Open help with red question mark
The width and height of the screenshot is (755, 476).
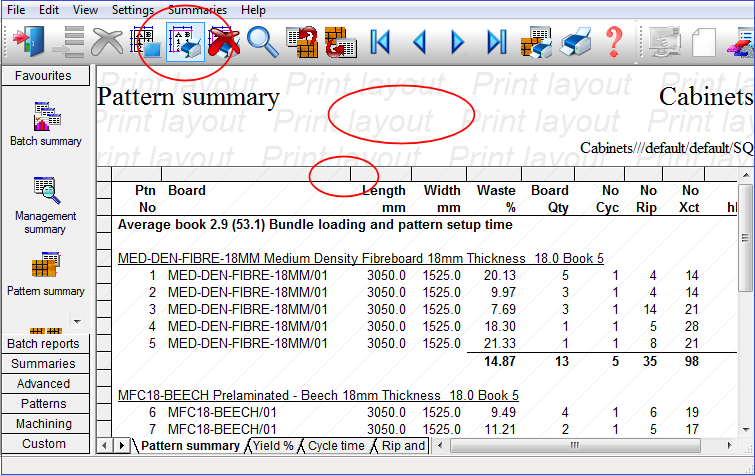point(614,42)
